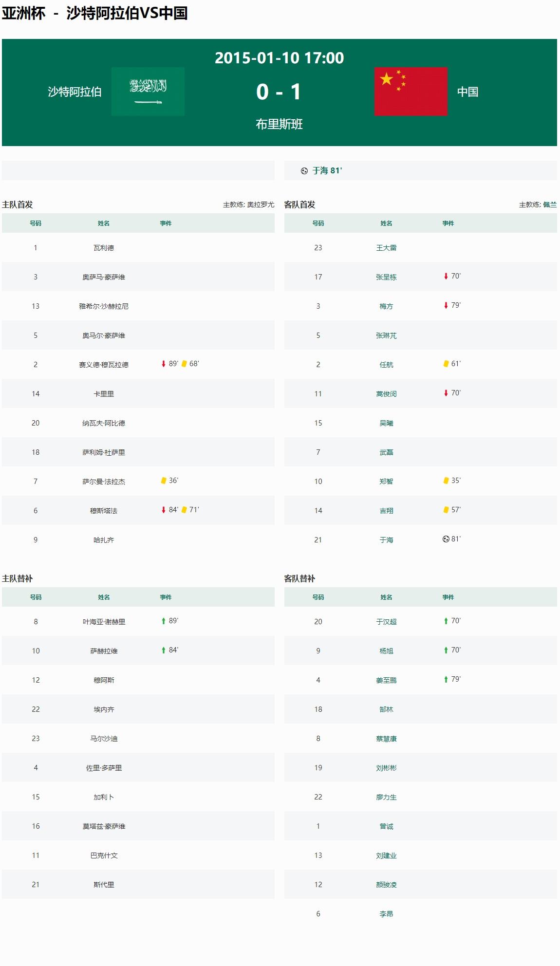
Task: Click the red substitution-off arrow for 穆斯塔法
Action: [164, 510]
